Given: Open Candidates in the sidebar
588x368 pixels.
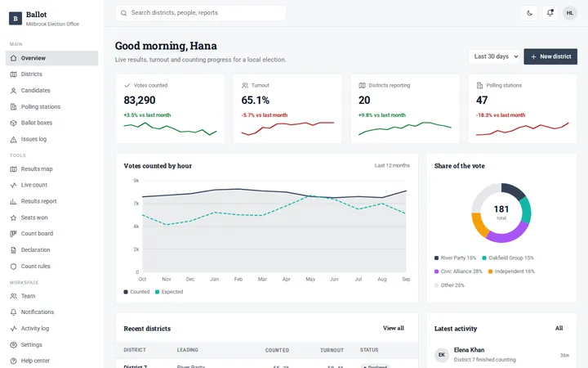Looking at the screenshot, I should click(51, 91).
